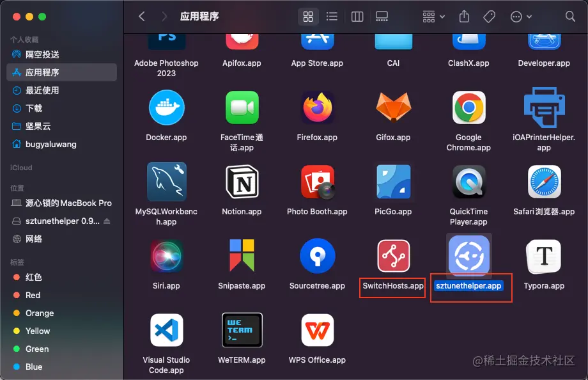Click the Developer.app label
The height and width of the screenshot is (380, 588).
[544, 63]
